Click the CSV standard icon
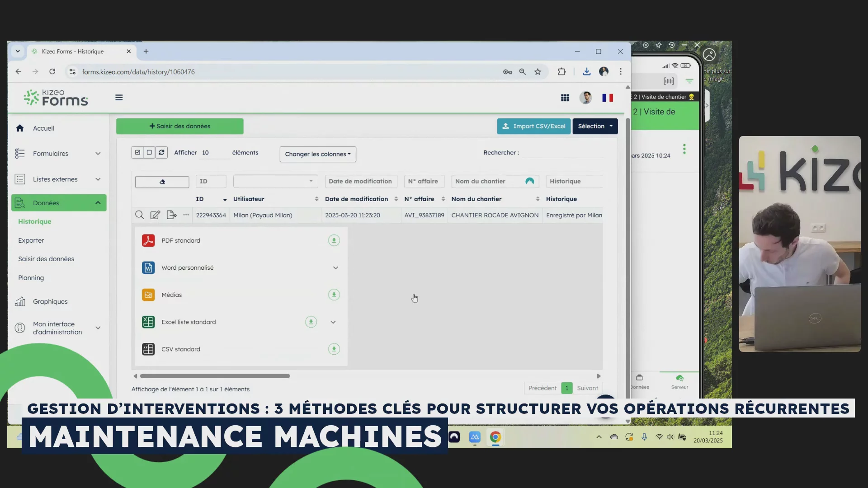Image resolution: width=868 pixels, height=488 pixels. 148,349
